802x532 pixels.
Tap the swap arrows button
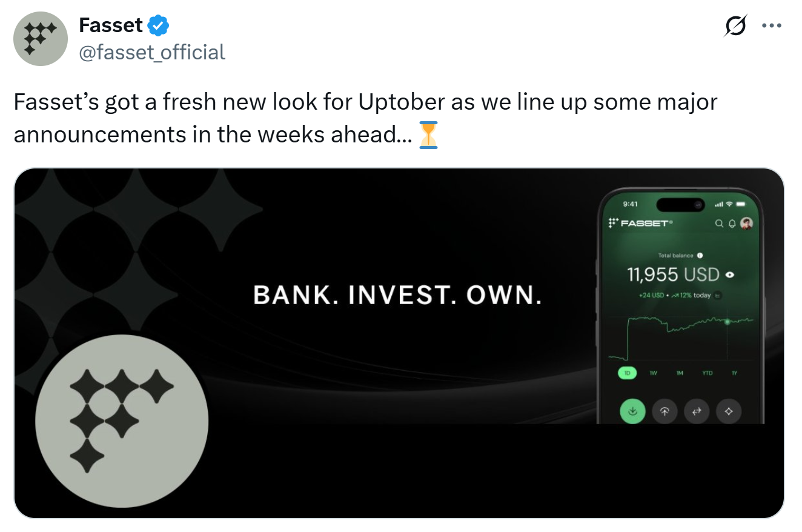click(x=697, y=411)
